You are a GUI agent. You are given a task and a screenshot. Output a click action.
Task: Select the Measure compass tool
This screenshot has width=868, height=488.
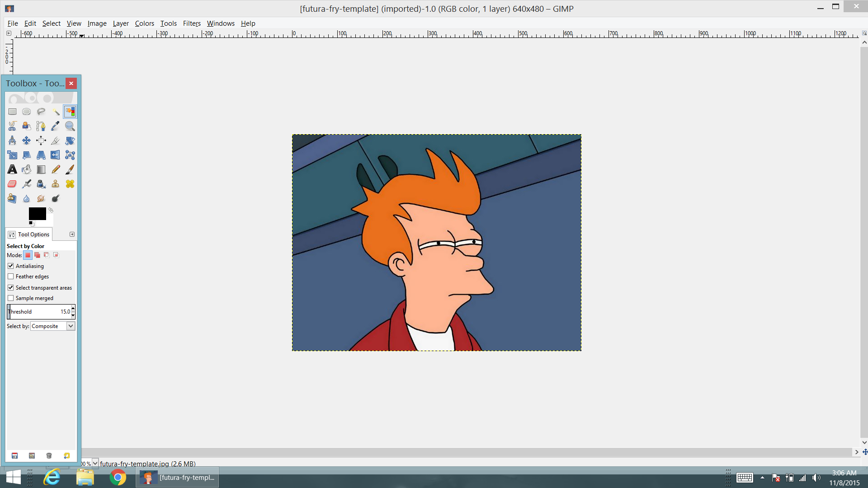coord(12,141)
